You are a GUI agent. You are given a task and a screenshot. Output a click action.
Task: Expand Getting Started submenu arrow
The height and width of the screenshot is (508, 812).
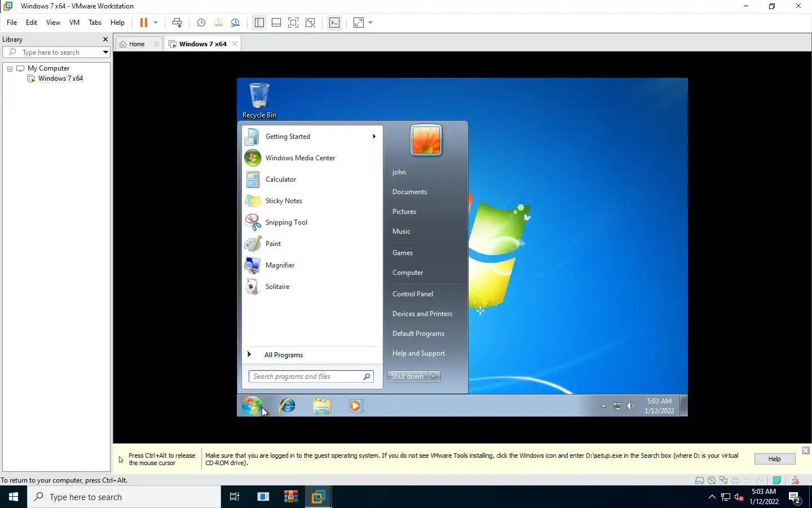tap(374, 137)
